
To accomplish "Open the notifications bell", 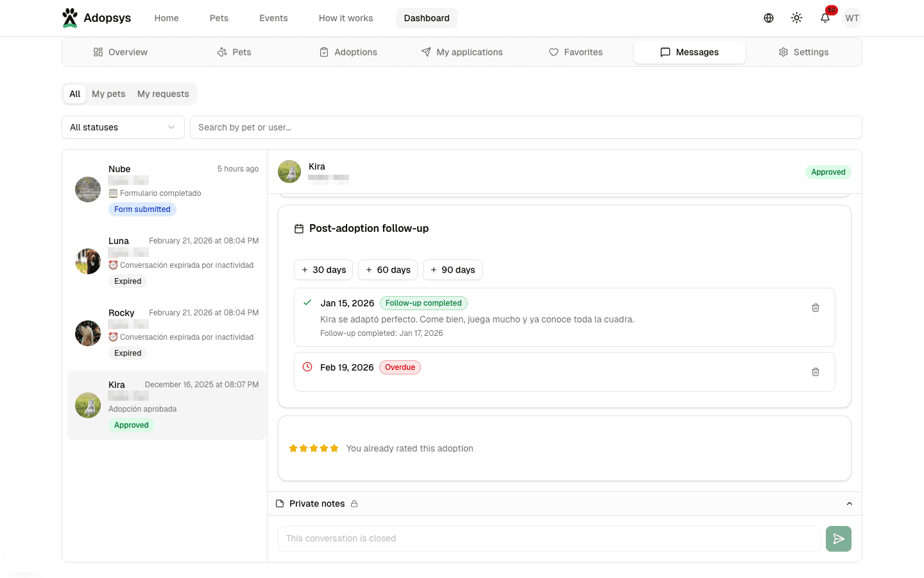I will 825,18.
